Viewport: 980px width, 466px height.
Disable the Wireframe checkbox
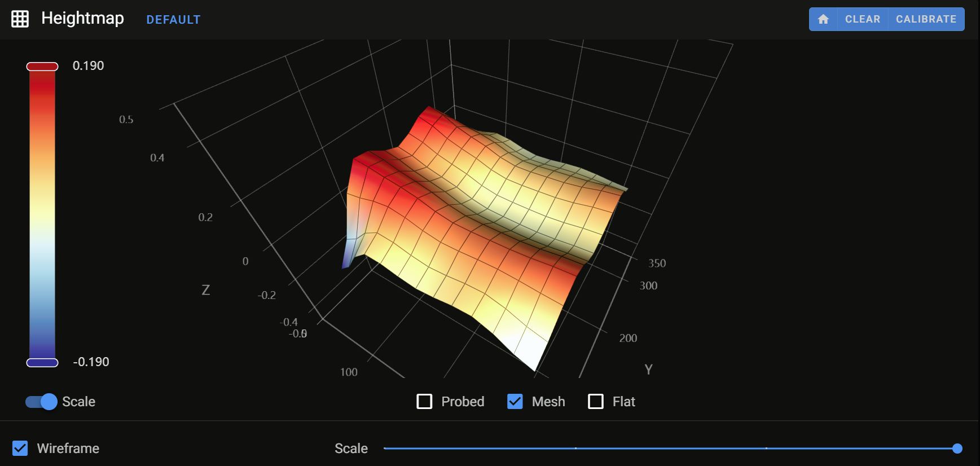(x=20, y=449)
